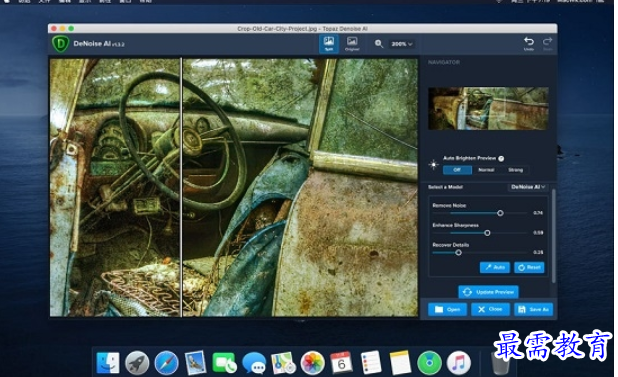Screen dimensions: 618x377
Task: Open Auto Brighten Preview help icon
Action: coord(501,158)
